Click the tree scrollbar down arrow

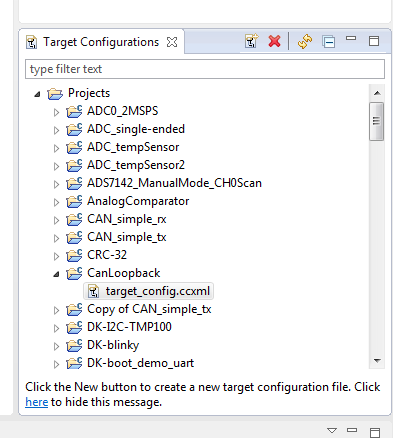pos(377,361)
